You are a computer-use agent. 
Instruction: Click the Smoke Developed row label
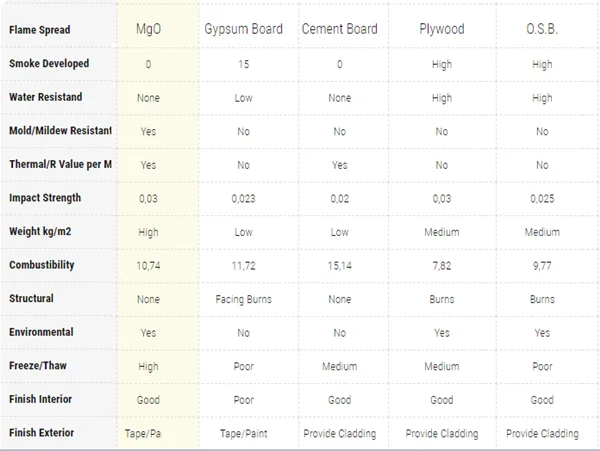49,64
